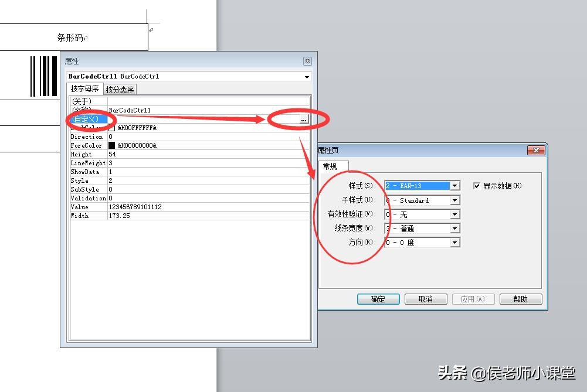Select the ShowData property row
Screen dimensions: 587x392
pyautogui.click(x=189, y=172)
